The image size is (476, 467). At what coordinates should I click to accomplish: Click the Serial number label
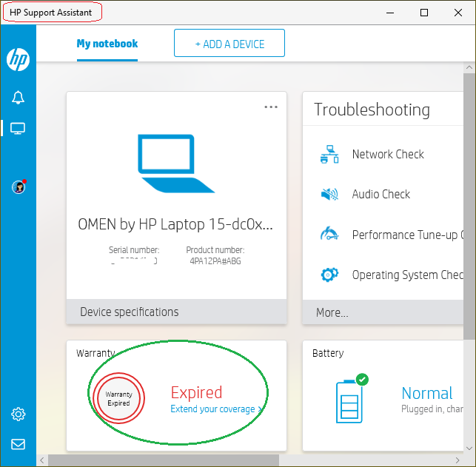click(134, 250)
